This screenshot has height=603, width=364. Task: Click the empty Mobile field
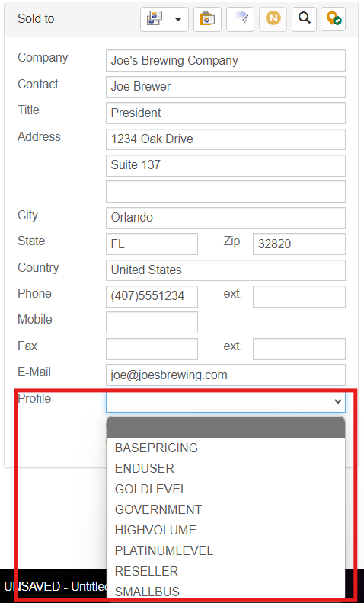tap(152, 322)
